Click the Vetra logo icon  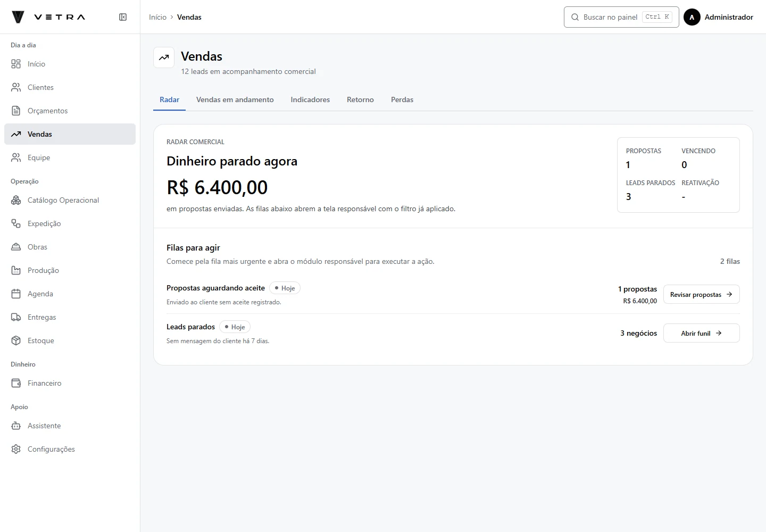18,17
